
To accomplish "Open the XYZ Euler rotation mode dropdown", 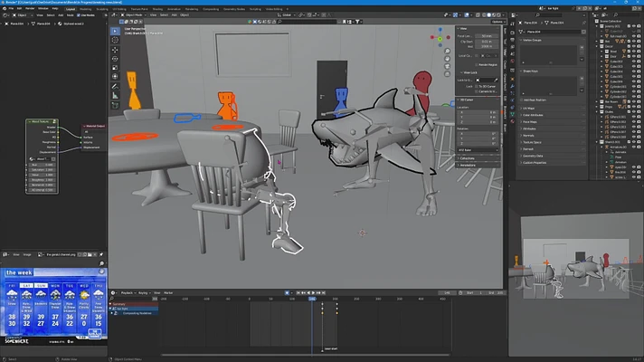I will [478, 150].
